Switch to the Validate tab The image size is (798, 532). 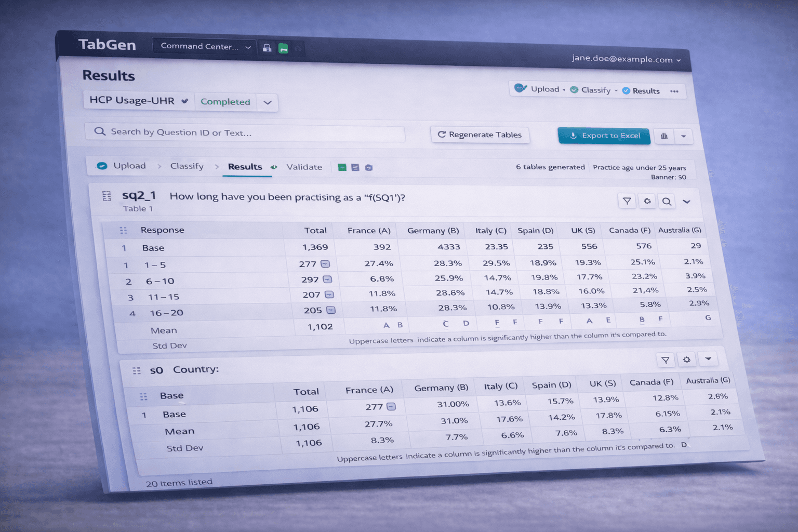(304, 167)
